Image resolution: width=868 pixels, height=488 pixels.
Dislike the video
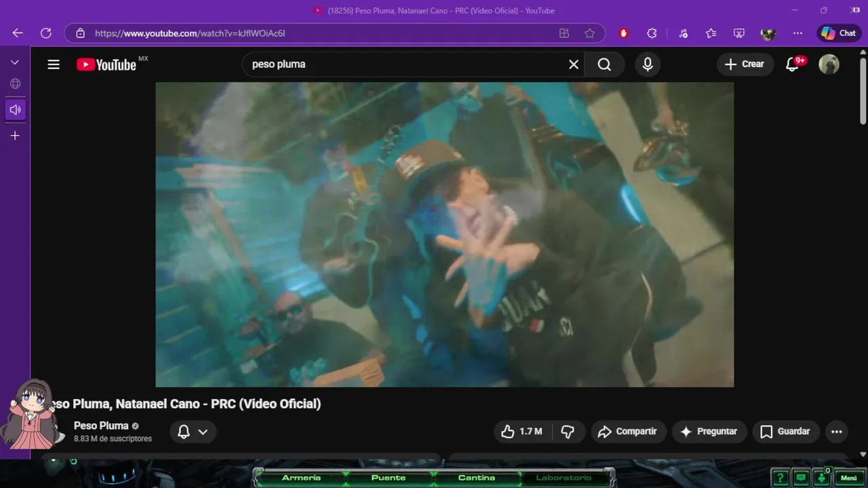(568, 432)
